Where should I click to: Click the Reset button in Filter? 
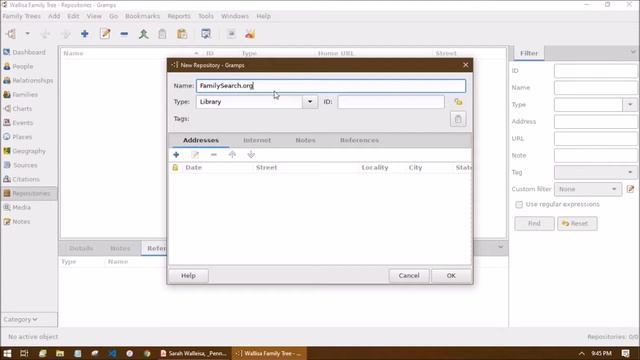(577, 224)
